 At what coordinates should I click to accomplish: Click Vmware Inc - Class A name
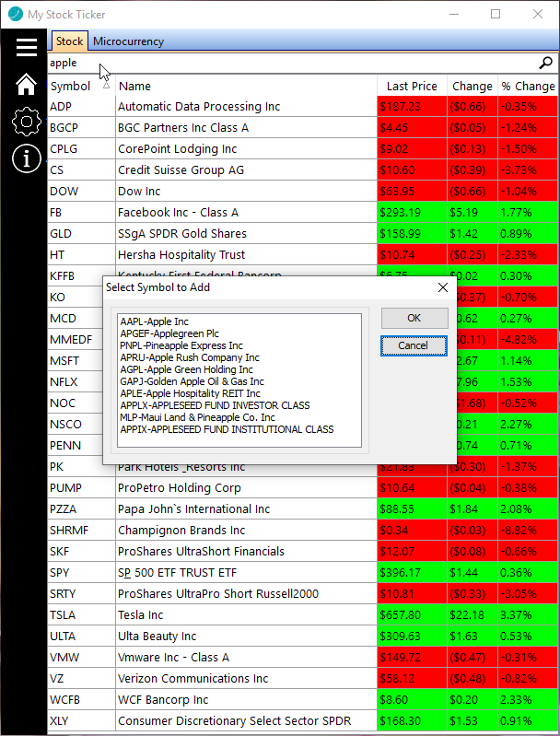click(247, 658)
